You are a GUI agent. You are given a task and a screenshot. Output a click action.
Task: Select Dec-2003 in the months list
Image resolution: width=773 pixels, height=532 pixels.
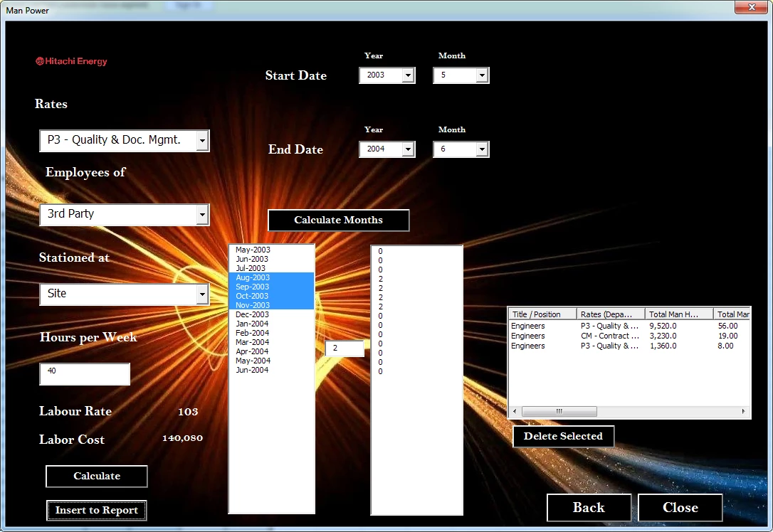[x=253, y=314]
